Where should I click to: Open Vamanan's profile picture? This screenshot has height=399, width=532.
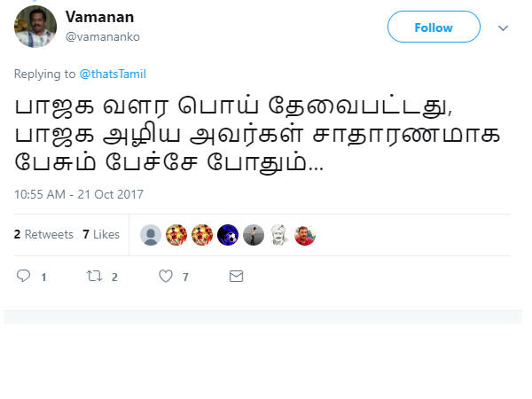pyautogui.click(x=35, y=27)
